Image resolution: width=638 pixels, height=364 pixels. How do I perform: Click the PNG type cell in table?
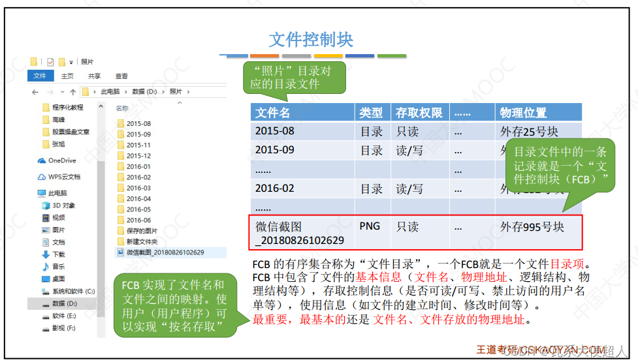tap(372, 233)
